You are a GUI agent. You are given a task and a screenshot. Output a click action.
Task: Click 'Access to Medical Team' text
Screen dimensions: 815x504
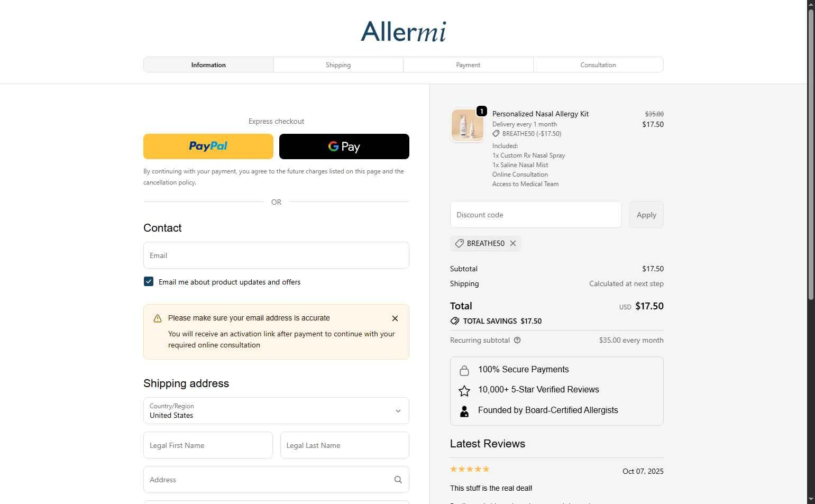[x=526, y=184]
